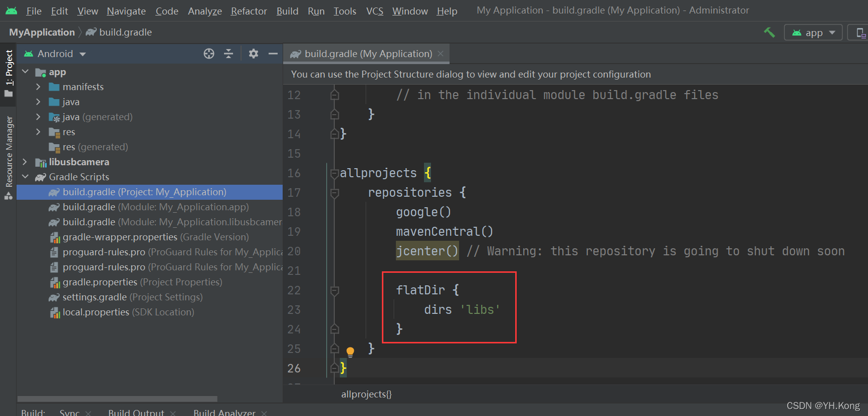Image resolution: width=868 pixels, height=416 pixels.
Task: Expand the java folder
Action: coord(38,102)
